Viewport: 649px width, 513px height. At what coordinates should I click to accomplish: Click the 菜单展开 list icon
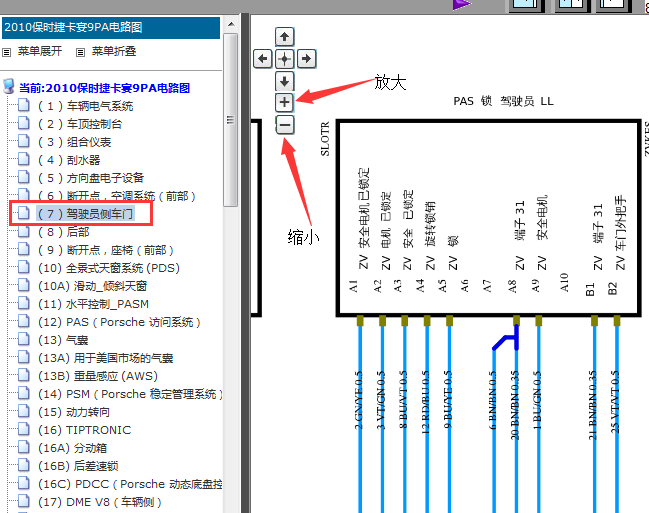pos(7,52)
